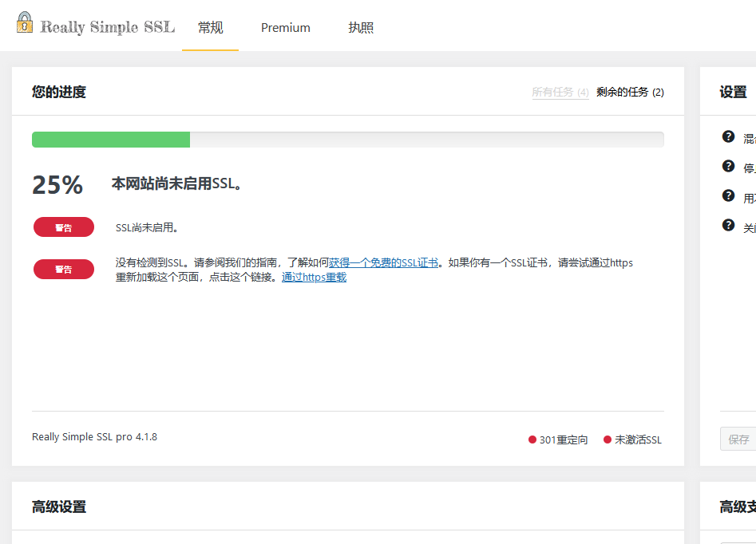
Task: Click the 高级设置 panel header
Action: [x=59, y=507]
